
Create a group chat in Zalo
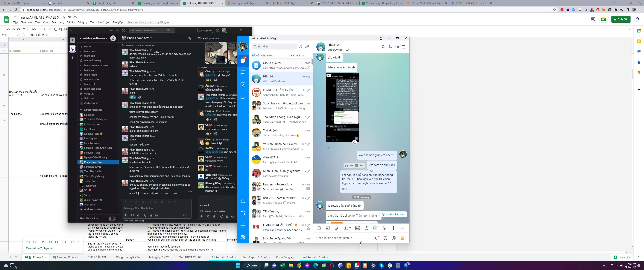[x=307, y=46]
